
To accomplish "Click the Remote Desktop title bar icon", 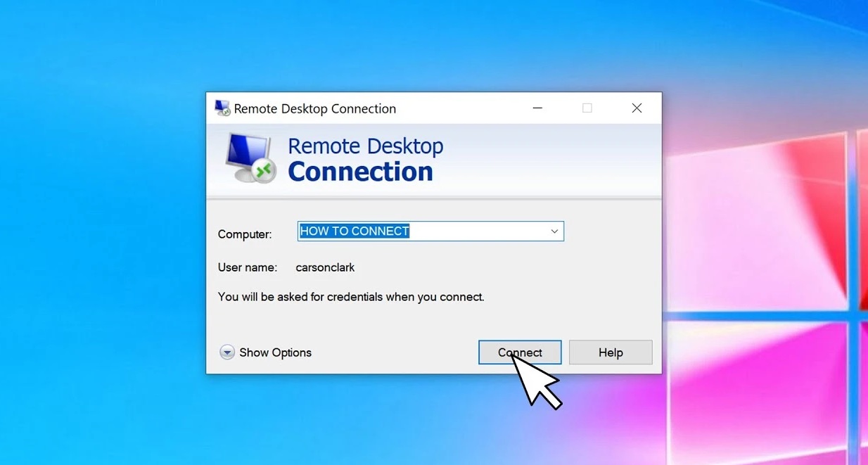I will (222, 108).
